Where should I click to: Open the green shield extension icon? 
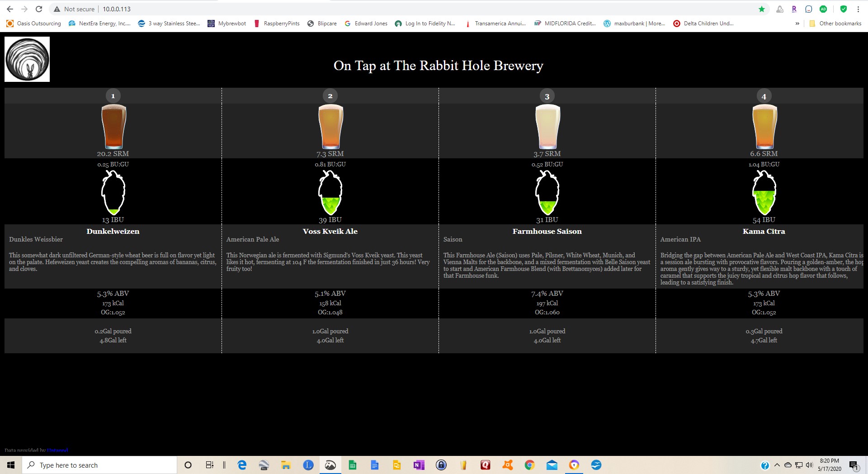coord(843,9)
